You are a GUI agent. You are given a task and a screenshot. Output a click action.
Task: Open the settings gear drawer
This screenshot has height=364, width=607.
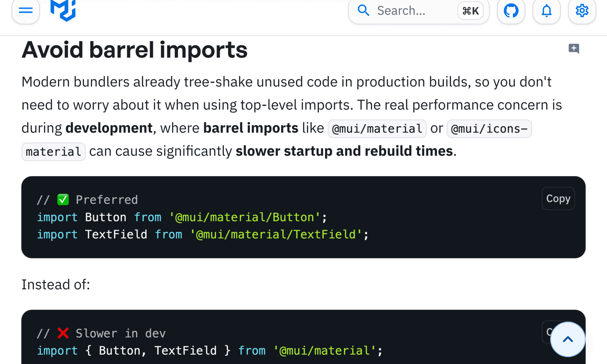click(582, 11)
